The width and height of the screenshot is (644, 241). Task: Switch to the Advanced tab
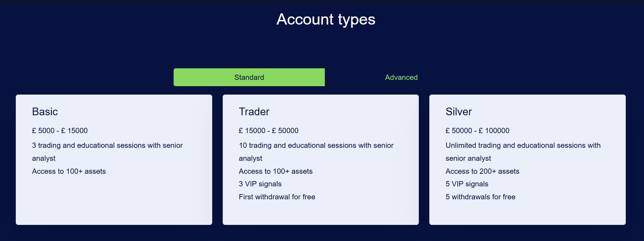click(401, 77)
